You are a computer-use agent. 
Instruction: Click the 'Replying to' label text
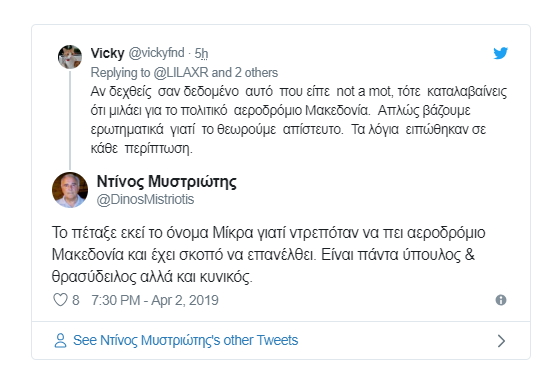(x=120, y=72)
